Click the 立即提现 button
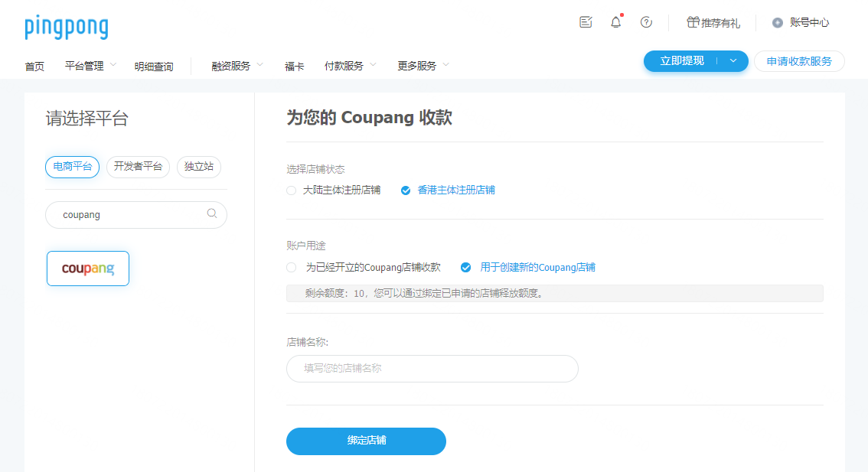Image resolution: width=868 pixels, height=472 pixels. click(x=682, y=61)
